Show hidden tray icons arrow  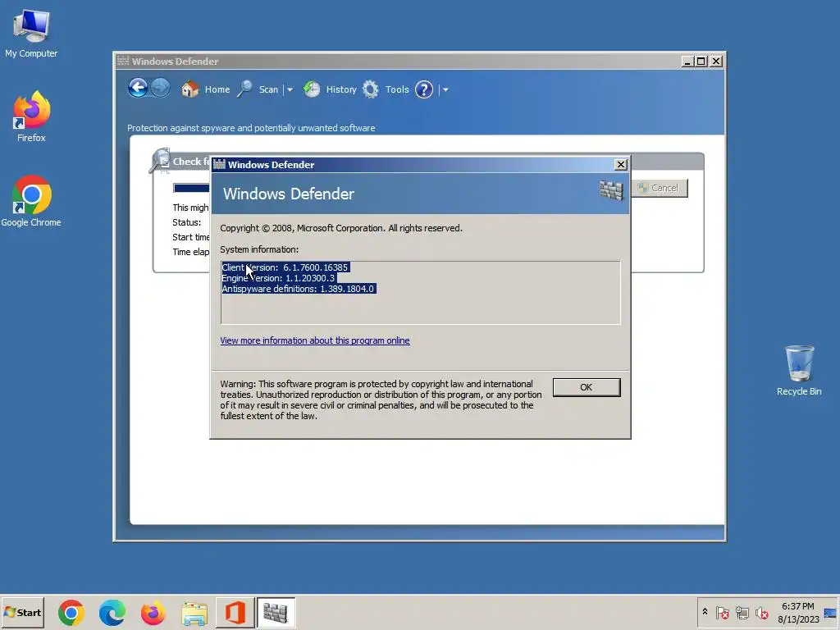pyautogui.click(x=705, y=612)
